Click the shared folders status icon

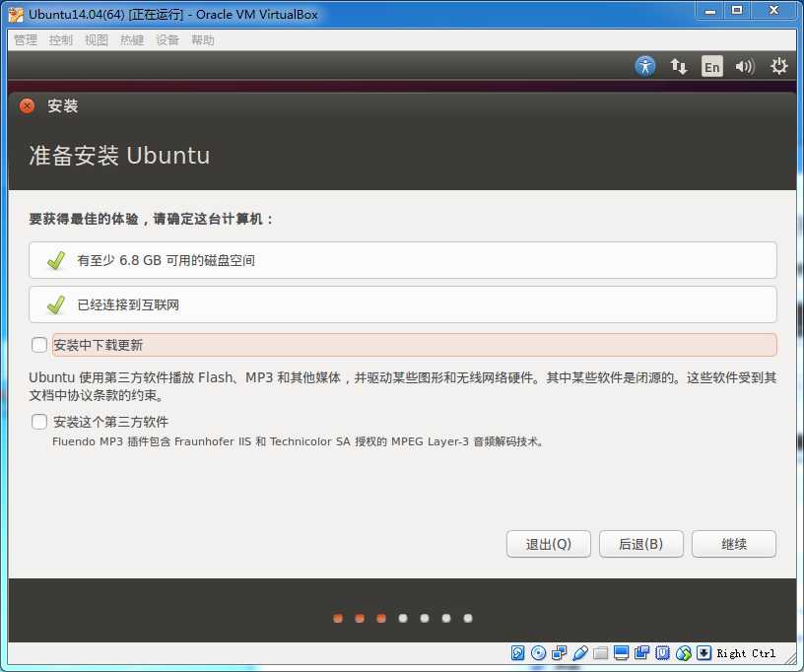600,652
